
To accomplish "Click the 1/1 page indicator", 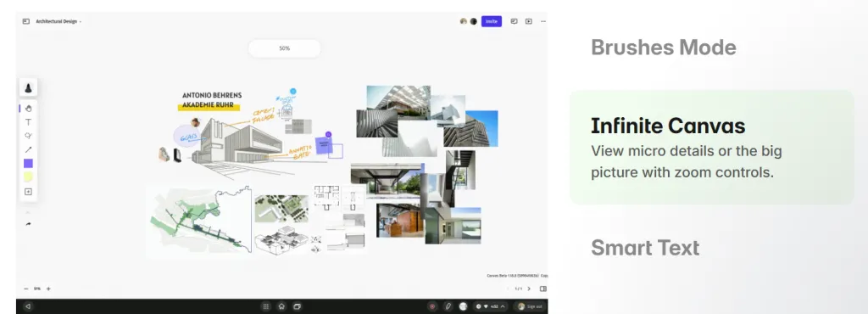I will coord(518,289).
